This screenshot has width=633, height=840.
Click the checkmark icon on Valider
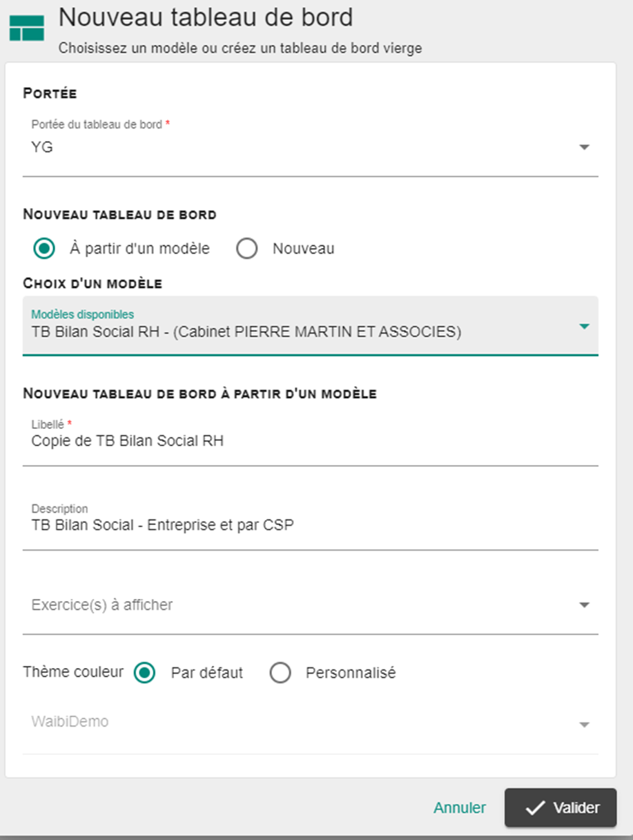click(535, 808)
